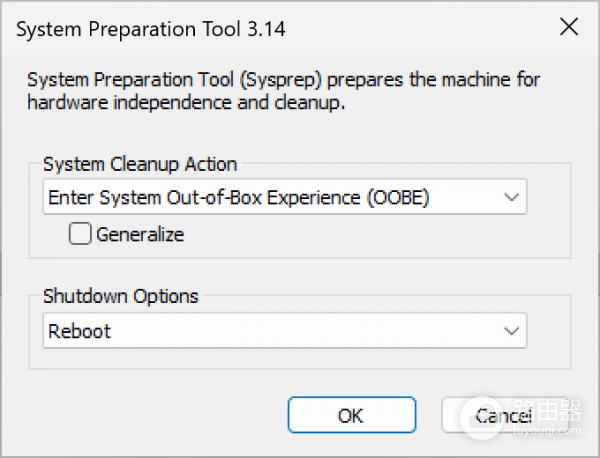Close the System Preparation Tool dialog
600x458 pixels.
[569, 28]
